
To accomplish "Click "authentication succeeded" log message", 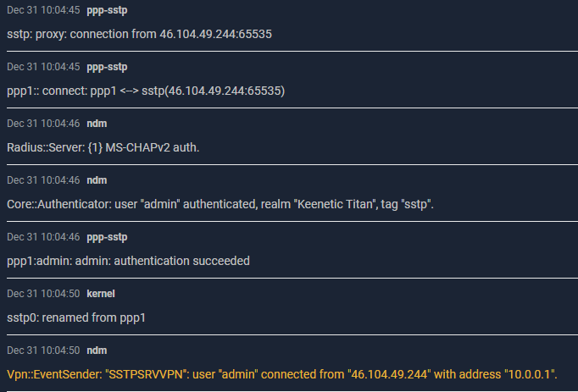I will (128, 261).
